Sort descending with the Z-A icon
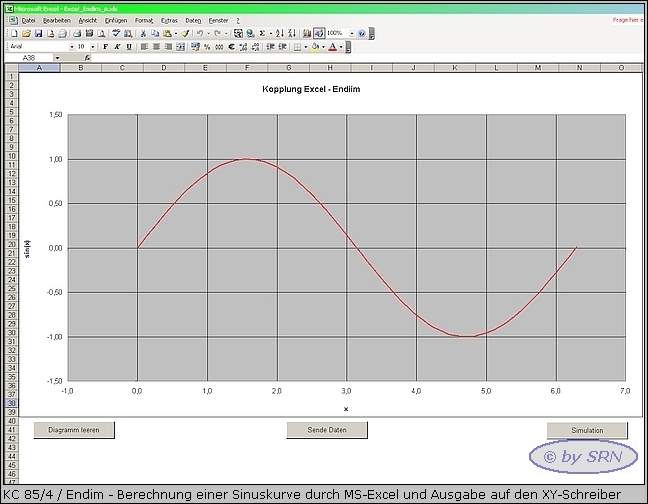Image resolution: width=648 pixels, height=504 pixels. [292, 33]
